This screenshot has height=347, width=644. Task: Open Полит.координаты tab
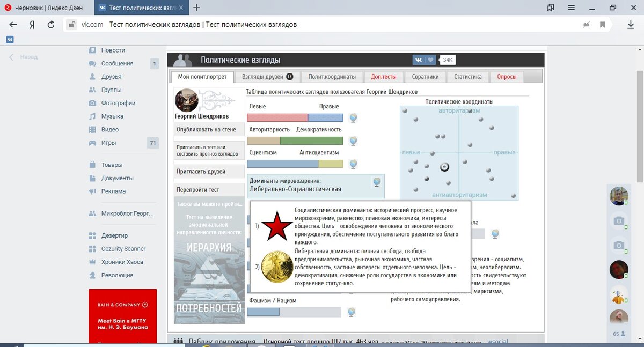(x=332, y=77)
